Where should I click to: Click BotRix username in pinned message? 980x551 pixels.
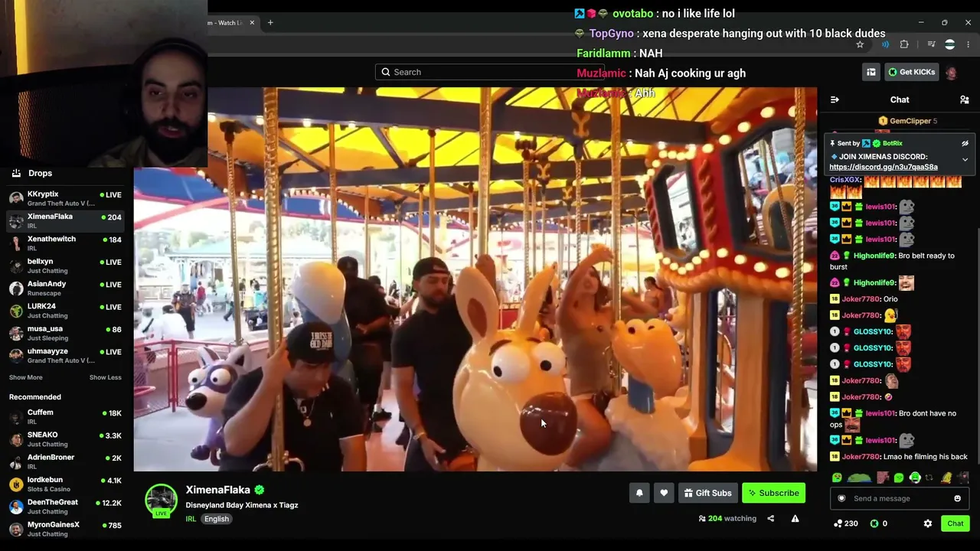pyautogui.click(x=893, y=143)
